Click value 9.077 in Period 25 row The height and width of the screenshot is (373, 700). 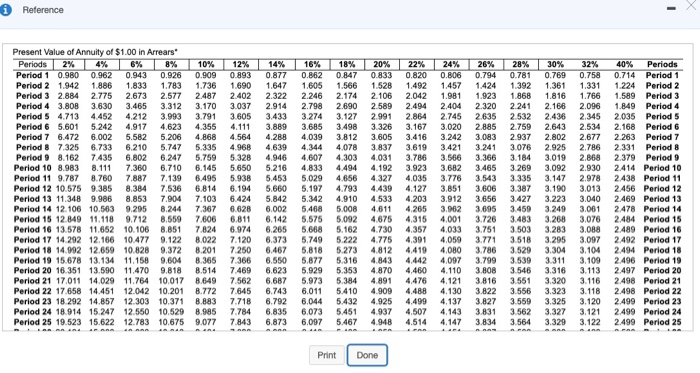pos(206,322)
